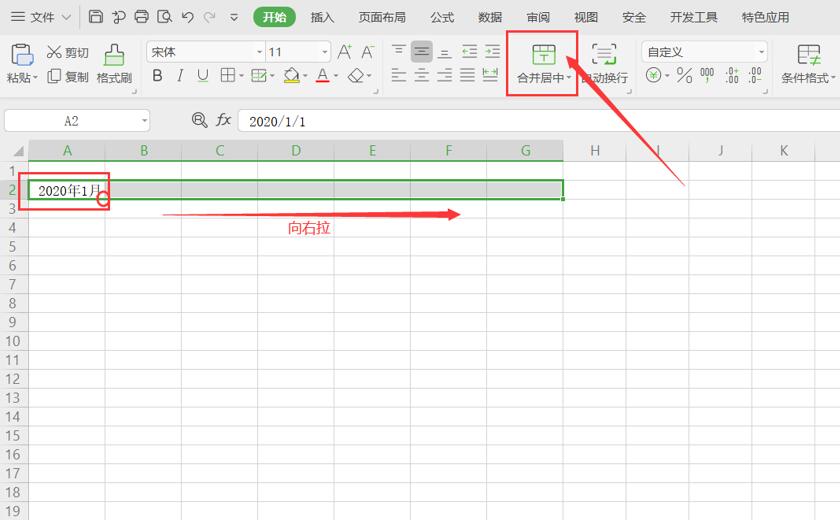Expand the 合并居中 dropdown arrow
This screenshot has width=840, height=520.
point(569,78)
